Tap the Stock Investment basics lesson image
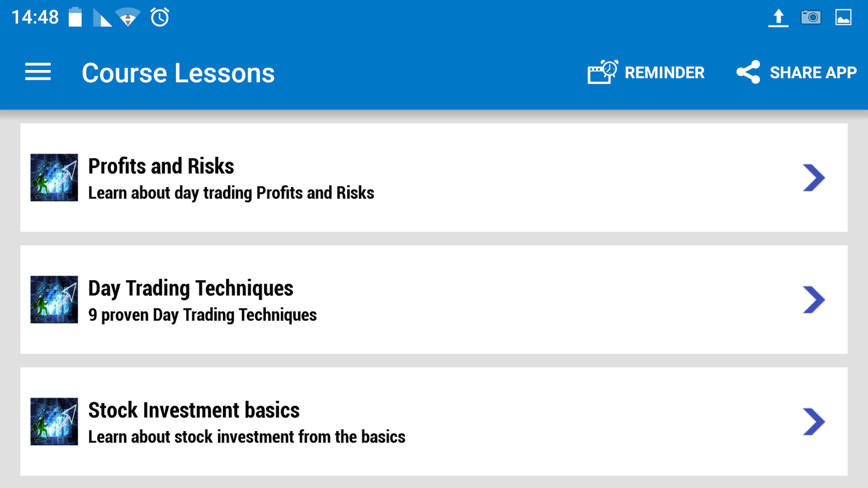This screenshot has height=488, width=868. click(x=54, y=422)
